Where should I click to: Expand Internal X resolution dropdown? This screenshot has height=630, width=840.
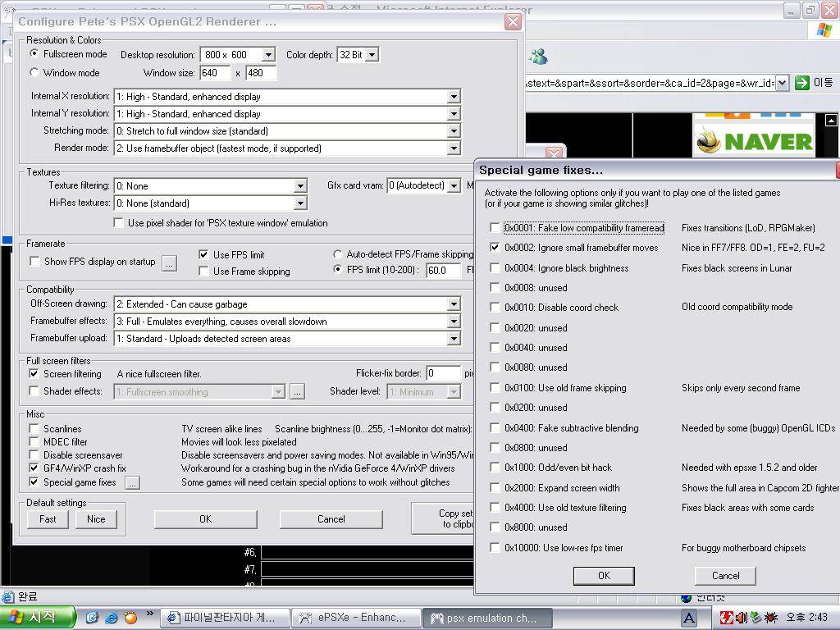454,97
